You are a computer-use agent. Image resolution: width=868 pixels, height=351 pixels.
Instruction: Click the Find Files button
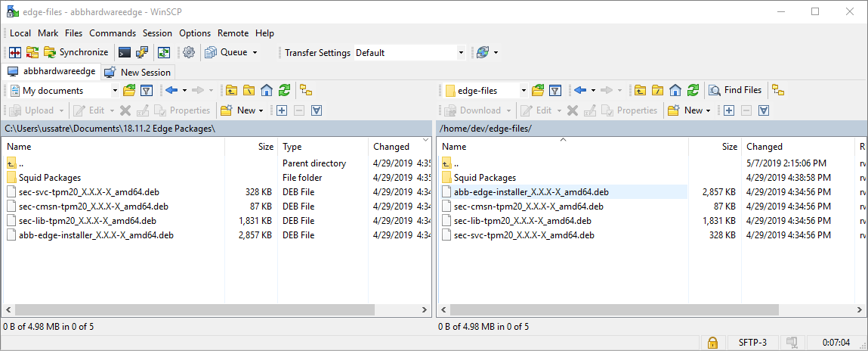click(x=736, y=90)
